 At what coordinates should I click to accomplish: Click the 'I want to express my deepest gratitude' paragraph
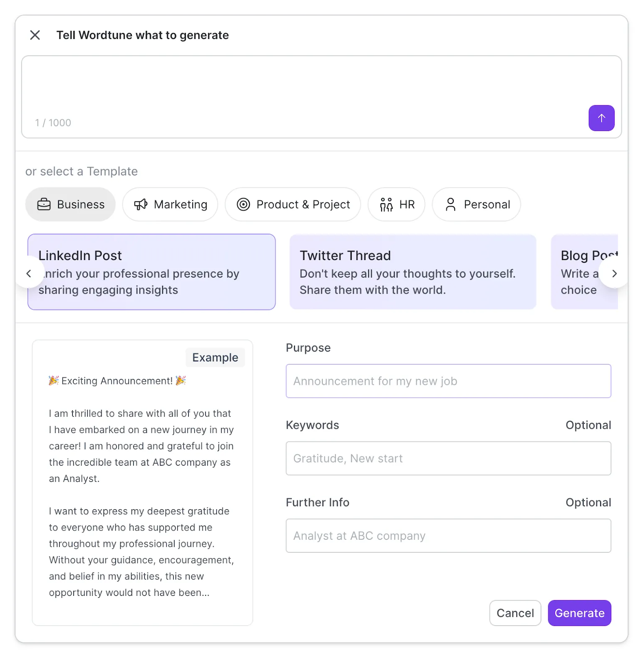coord(142,552)
